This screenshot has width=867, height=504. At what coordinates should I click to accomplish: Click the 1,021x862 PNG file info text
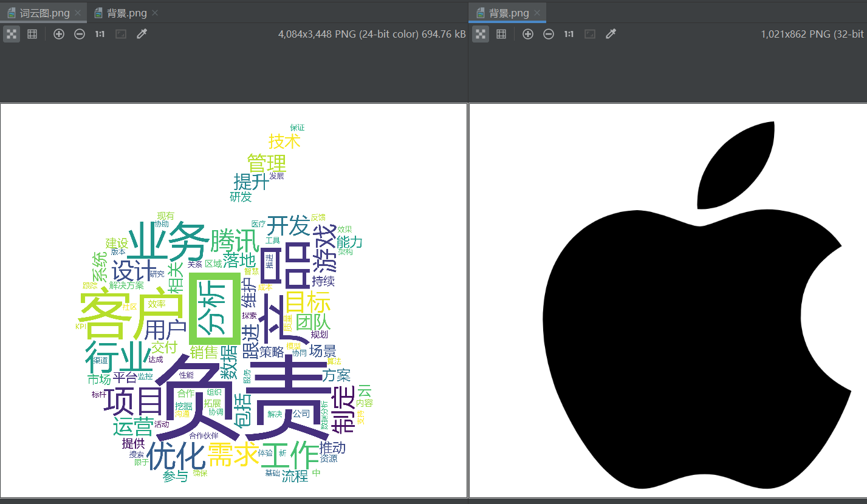[812, 34]
